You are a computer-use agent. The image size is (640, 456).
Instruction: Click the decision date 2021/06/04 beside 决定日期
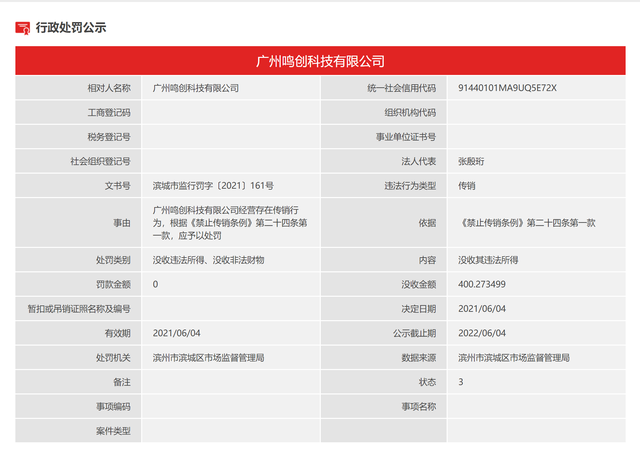482,309
